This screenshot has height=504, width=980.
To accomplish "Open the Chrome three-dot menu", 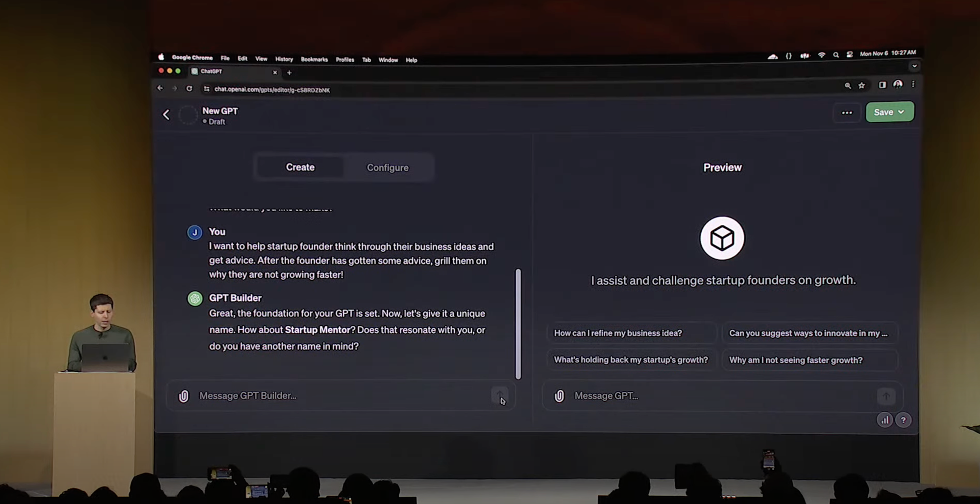I will 913,84.
